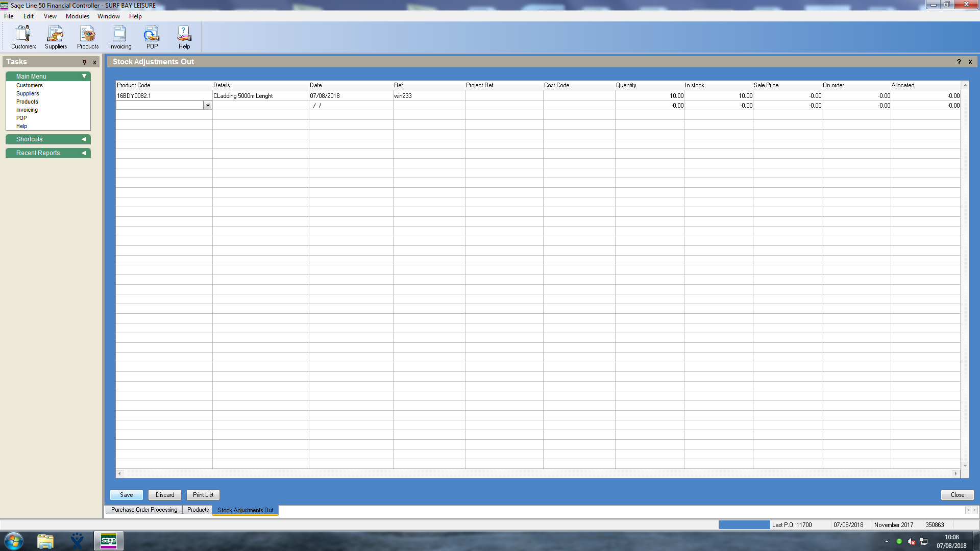Click the Print List button
Screen dimensions: 980x551
203,495
